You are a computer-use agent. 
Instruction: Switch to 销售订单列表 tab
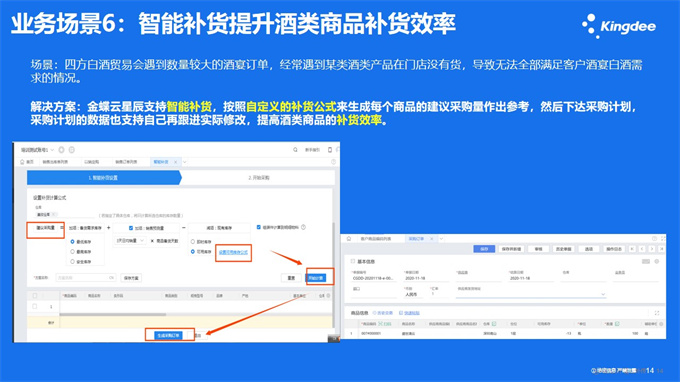point(126,162)
